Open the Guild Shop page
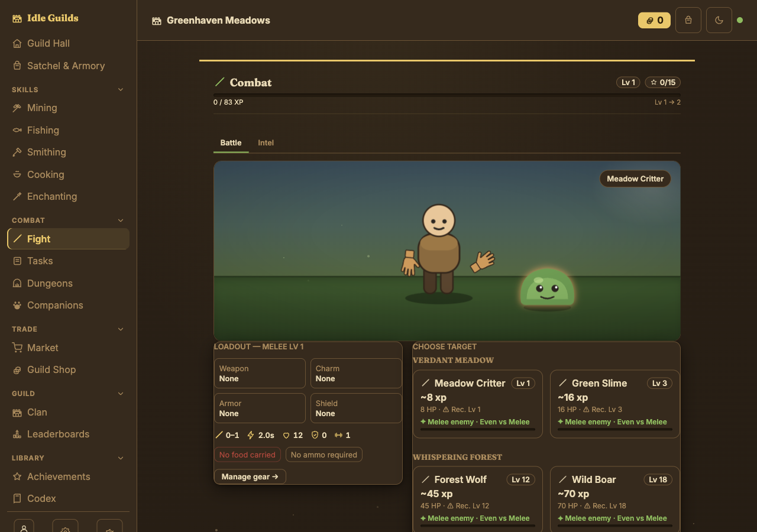757x532 pixels. click(68, 369)
